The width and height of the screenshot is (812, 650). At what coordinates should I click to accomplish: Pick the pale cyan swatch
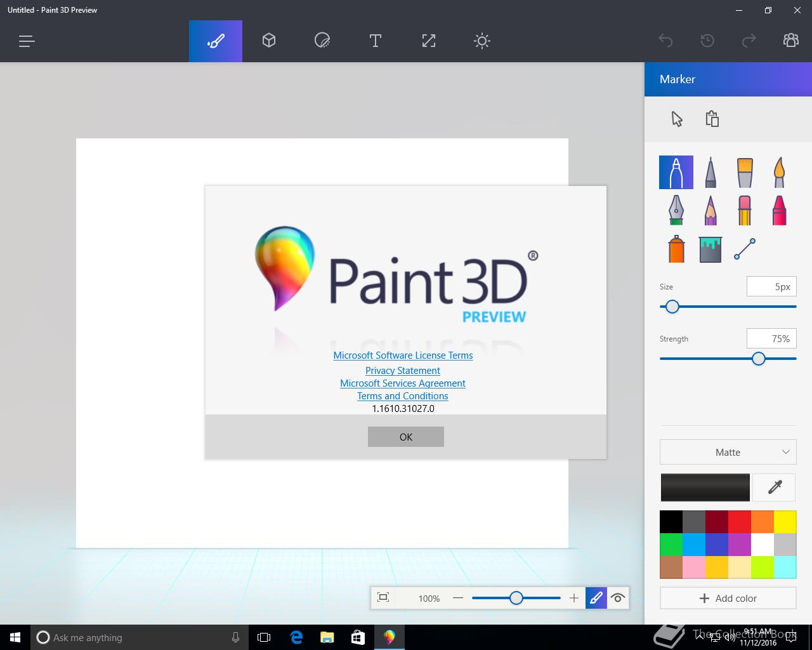(x=785, y=567)
